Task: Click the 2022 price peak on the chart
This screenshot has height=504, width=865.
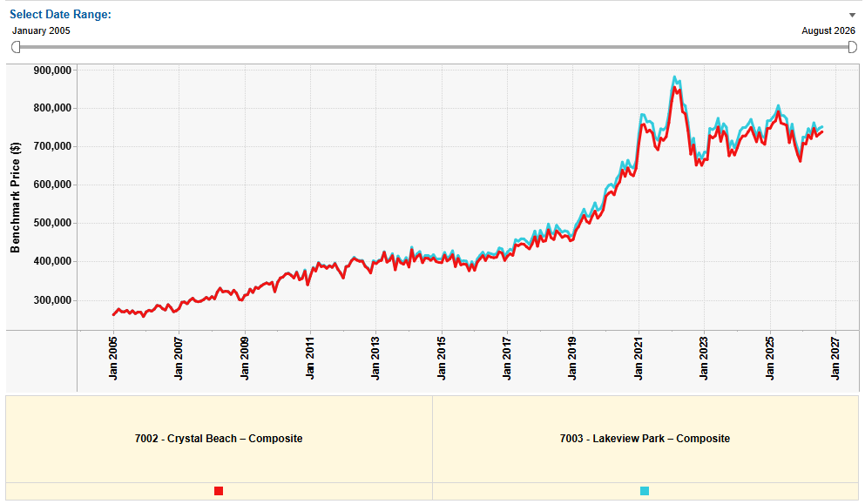Action: pyautogui.click(x=675, y=78)
